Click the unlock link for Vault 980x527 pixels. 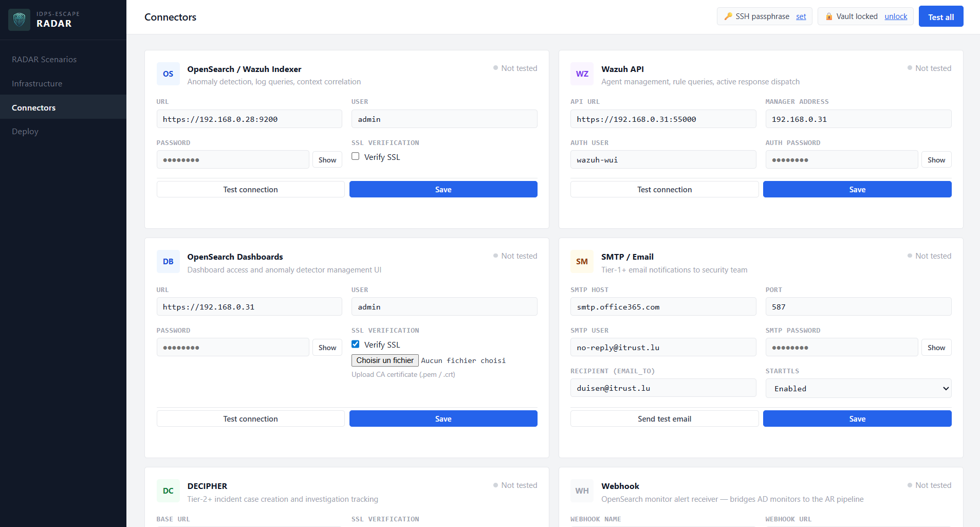[x=896, y=16]
